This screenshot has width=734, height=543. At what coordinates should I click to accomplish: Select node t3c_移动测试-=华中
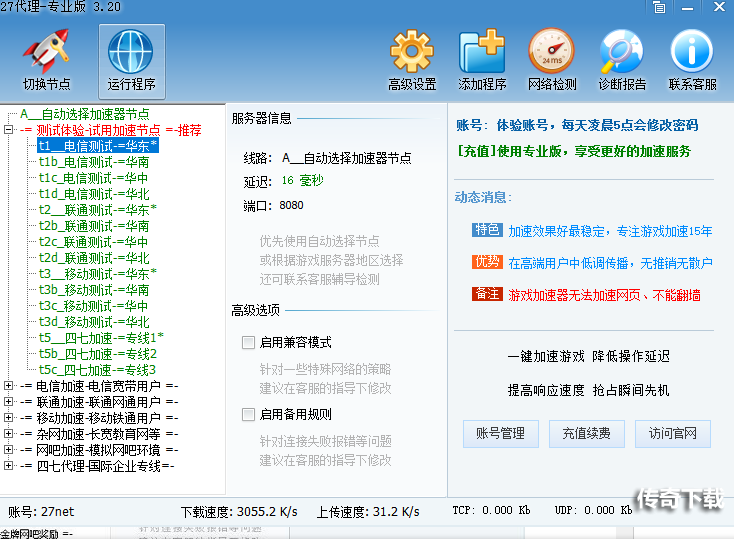(93, 306)
